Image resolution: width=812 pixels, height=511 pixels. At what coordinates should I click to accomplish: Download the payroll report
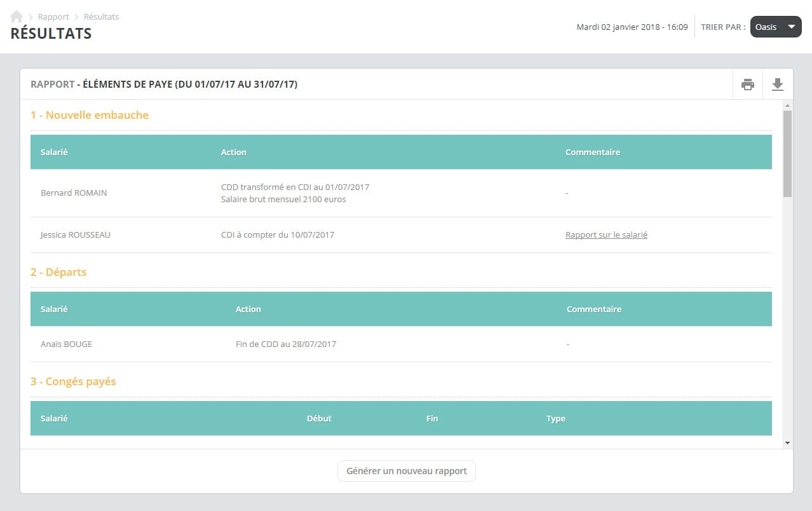(x=778, y=84)
